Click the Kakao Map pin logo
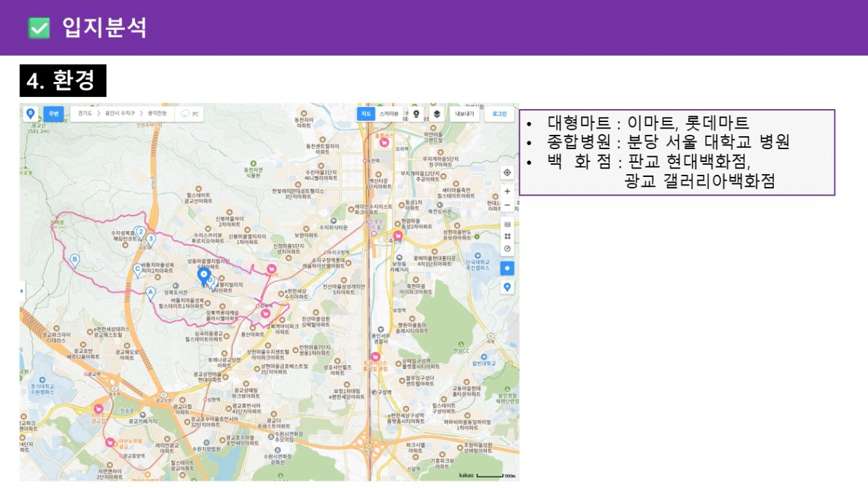868x488 pixels. point(31,113)
